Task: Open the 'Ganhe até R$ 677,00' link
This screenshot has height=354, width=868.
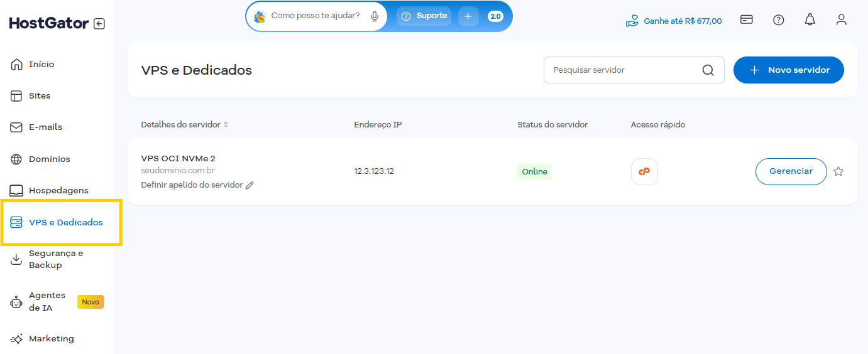Action: (674, 21)
